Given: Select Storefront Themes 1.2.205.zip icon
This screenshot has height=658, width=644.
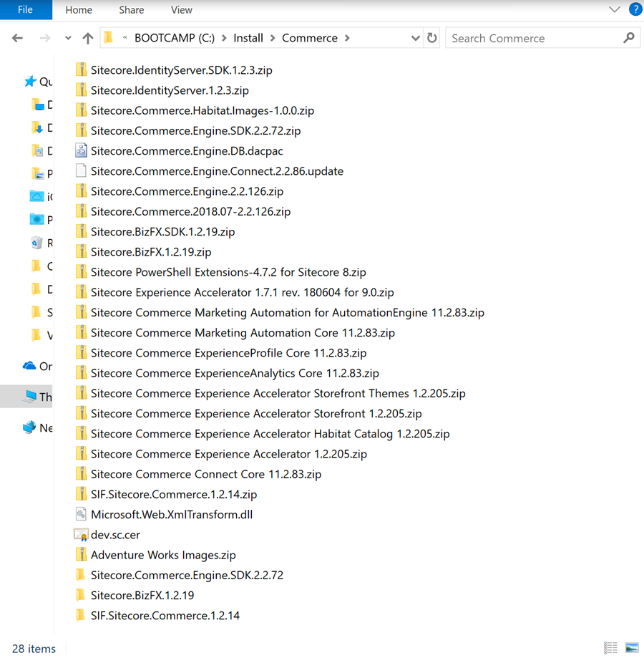Looking at the screenshot, I should 81,393.
